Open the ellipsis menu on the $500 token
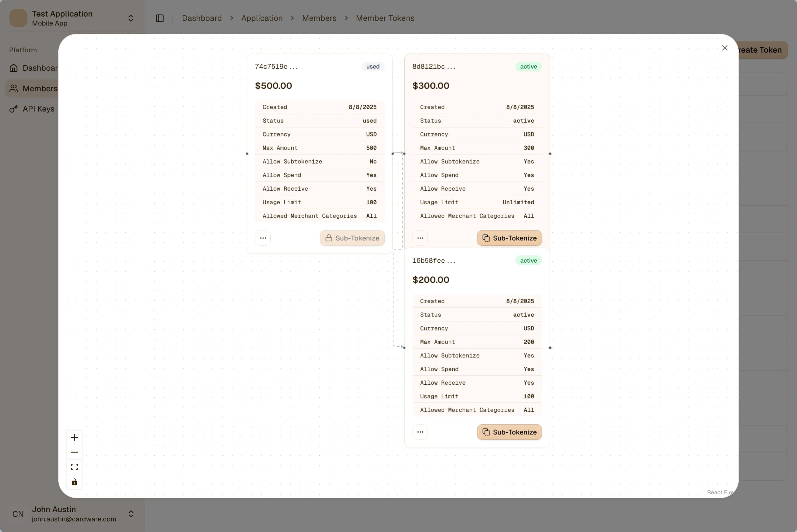The image size is (797, 532). click(x=263, y=238)
